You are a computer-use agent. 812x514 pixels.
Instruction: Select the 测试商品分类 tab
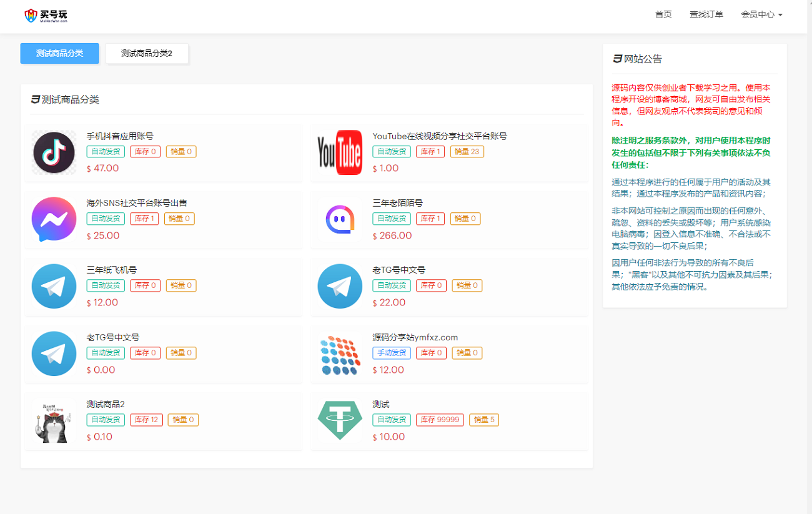tap(59, 54)
